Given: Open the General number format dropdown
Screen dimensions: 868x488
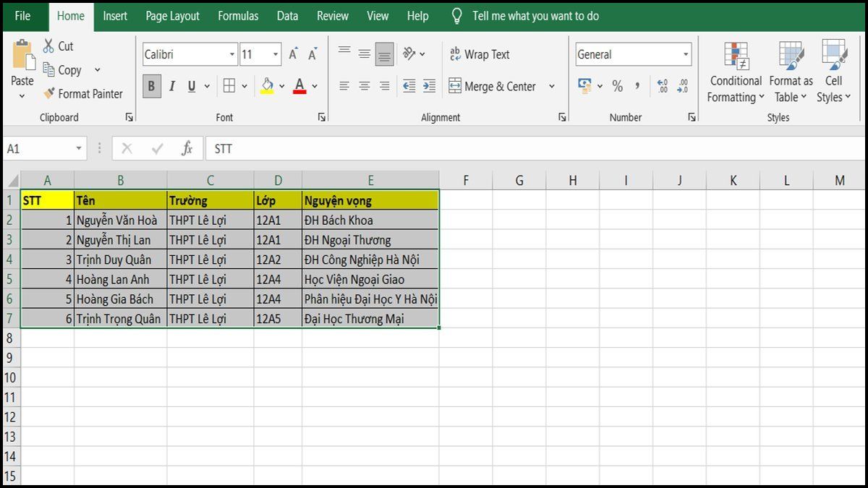Looking at the screenshot, I should pos(686,54).
